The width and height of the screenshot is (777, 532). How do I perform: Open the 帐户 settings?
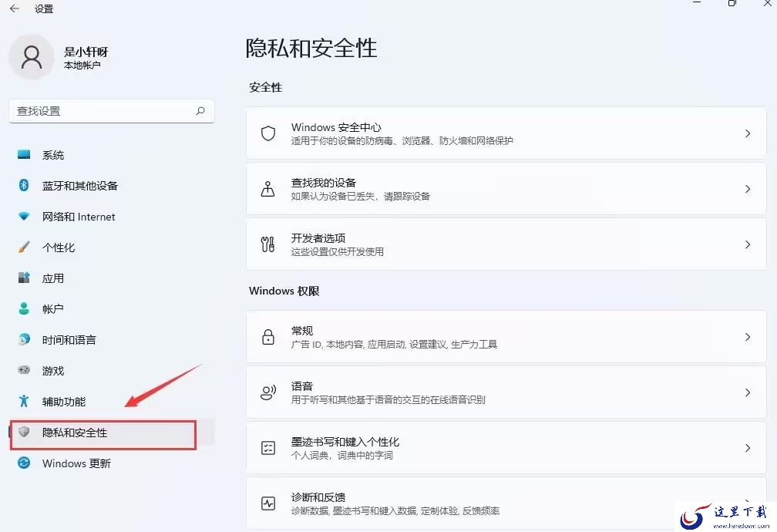coord(112,309)
